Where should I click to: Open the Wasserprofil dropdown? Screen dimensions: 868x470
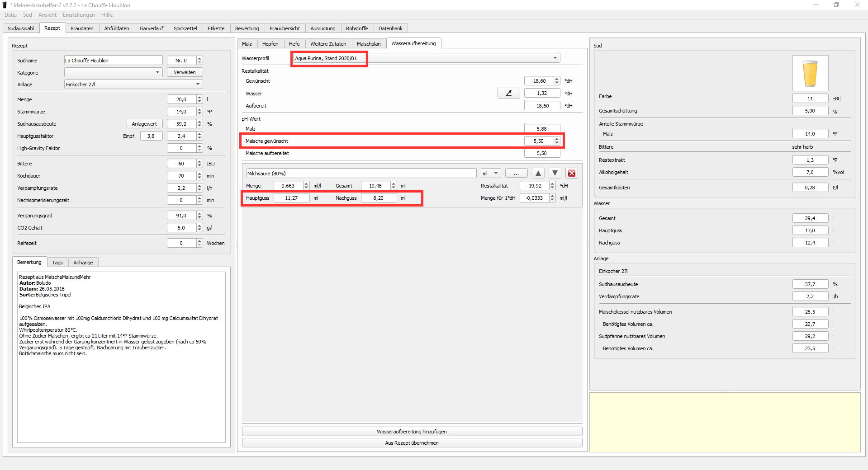555,58
